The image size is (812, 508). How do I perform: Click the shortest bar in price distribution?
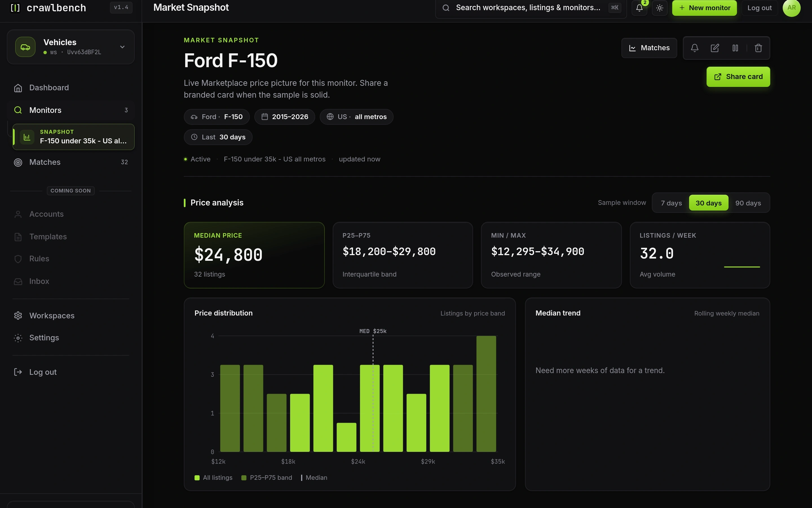pos(346,437)
